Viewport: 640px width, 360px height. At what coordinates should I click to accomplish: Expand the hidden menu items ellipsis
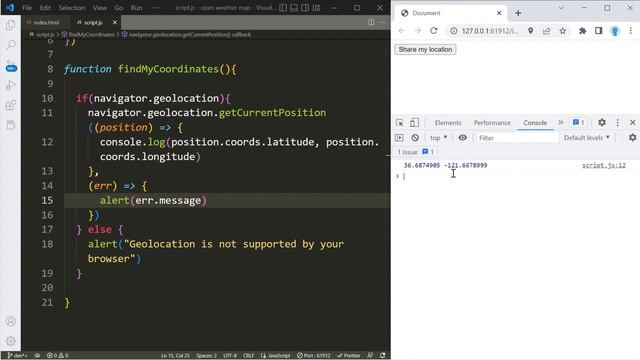coord(156,8)
